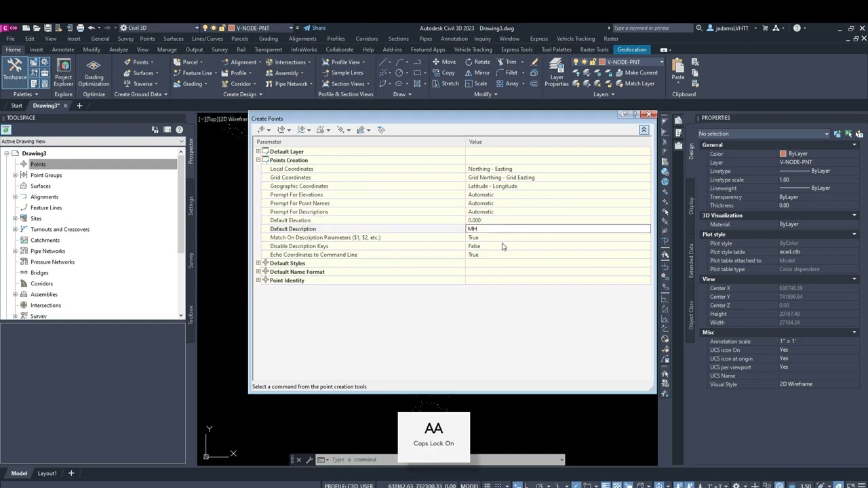This screenshot has height=488, width=868.
Task: Click the Default Description value field
Action: click(x=557, y=228)
